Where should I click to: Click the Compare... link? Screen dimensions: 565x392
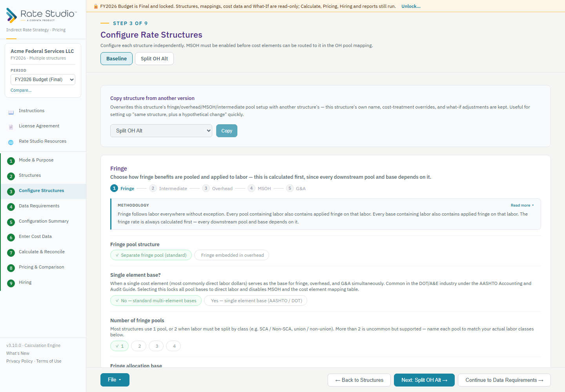pos(21,90)
